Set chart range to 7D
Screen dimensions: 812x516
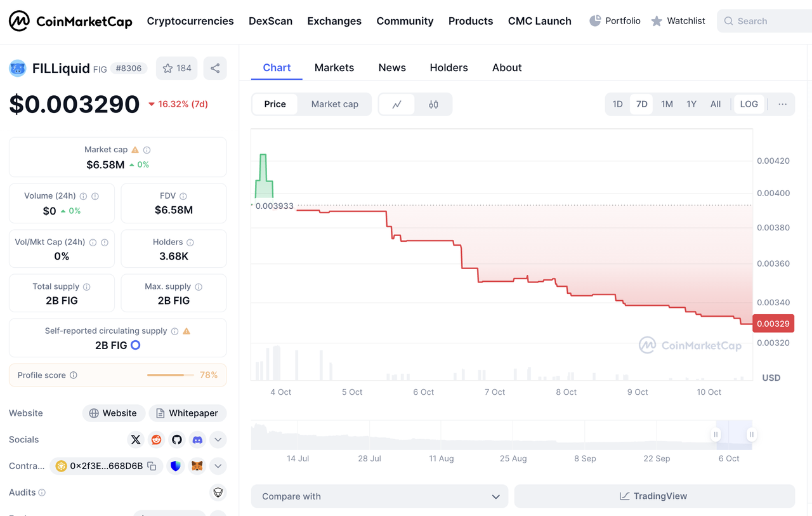click(642, 104)
